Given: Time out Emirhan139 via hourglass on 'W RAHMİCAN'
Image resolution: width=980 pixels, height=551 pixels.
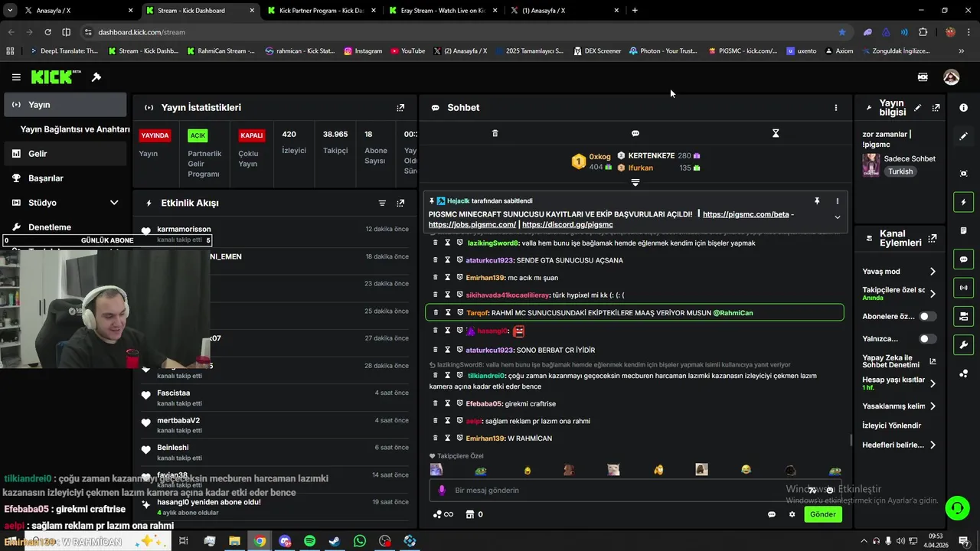Looking at the screenshot, I should pos(448,438).
